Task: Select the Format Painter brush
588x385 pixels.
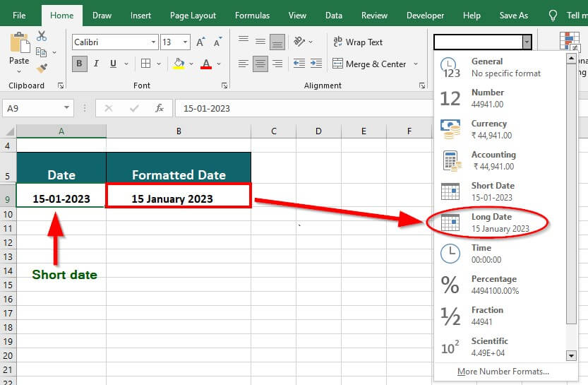Action: [x=42, y=69]
